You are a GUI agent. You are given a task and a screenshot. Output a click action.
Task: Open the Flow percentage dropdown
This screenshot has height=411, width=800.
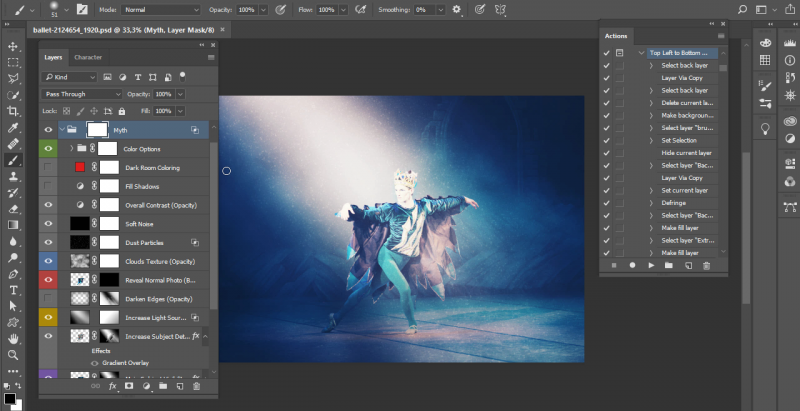coord(343,10)
